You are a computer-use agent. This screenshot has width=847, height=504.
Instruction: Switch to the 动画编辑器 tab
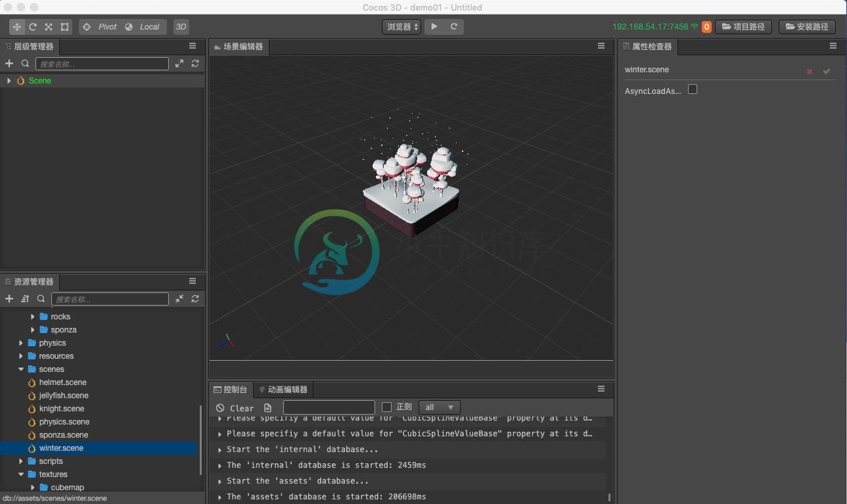pyautogui.click(x=283, y=390)
